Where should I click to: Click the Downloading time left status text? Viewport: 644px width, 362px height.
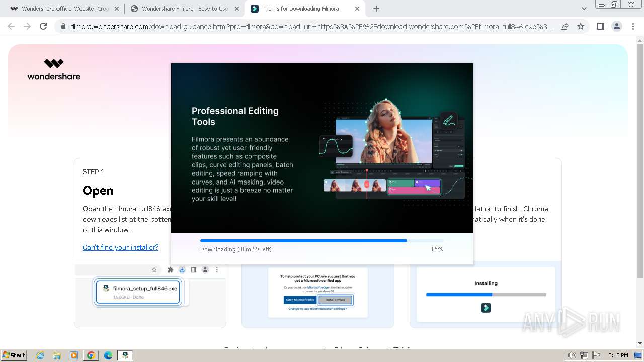coord(235,249)
